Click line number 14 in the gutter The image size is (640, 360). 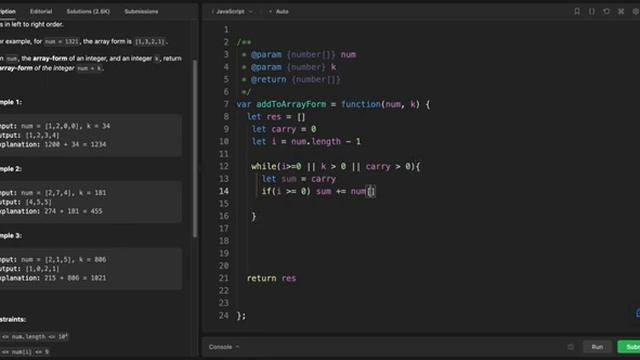(224, 191)
